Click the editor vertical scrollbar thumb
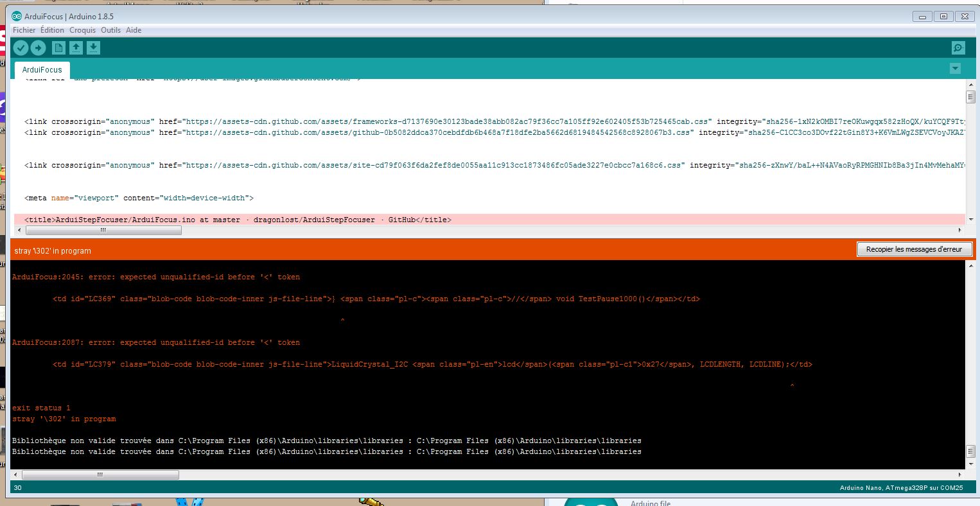This screenshot has width=980, height=506. [x=970, y=97]
